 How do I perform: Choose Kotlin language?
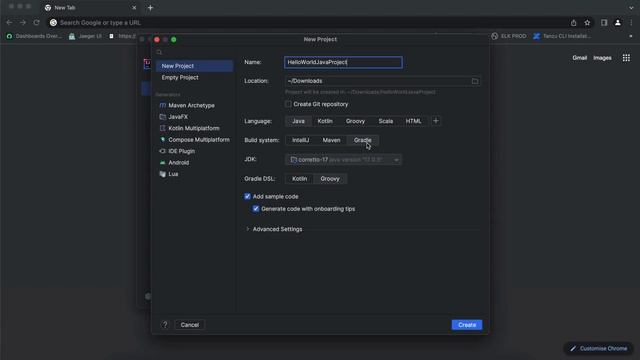point(325,121)
